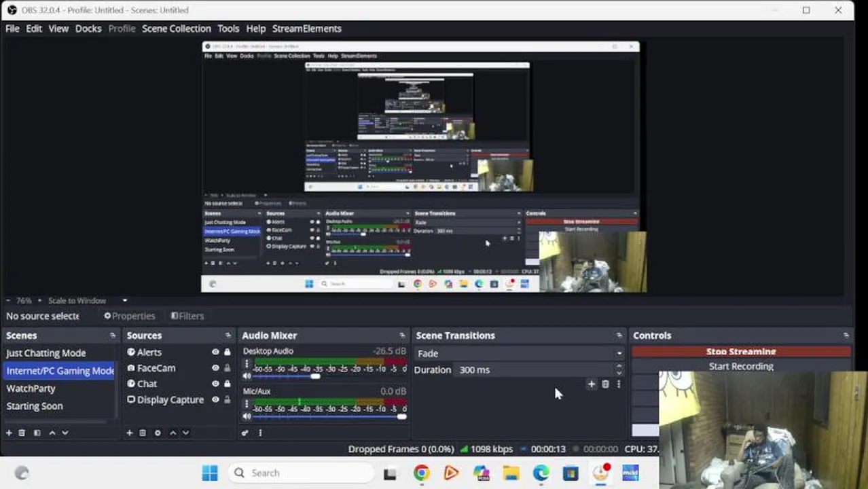Open source properties gear in Sources toolbar
The image size is (868, 489).
tap(158, 433)
